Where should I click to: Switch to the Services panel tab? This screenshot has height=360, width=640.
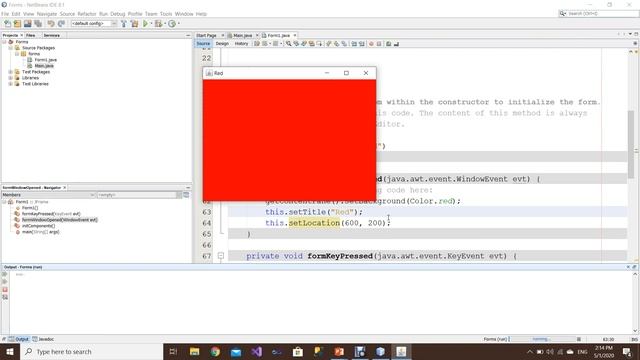(52, 36)
